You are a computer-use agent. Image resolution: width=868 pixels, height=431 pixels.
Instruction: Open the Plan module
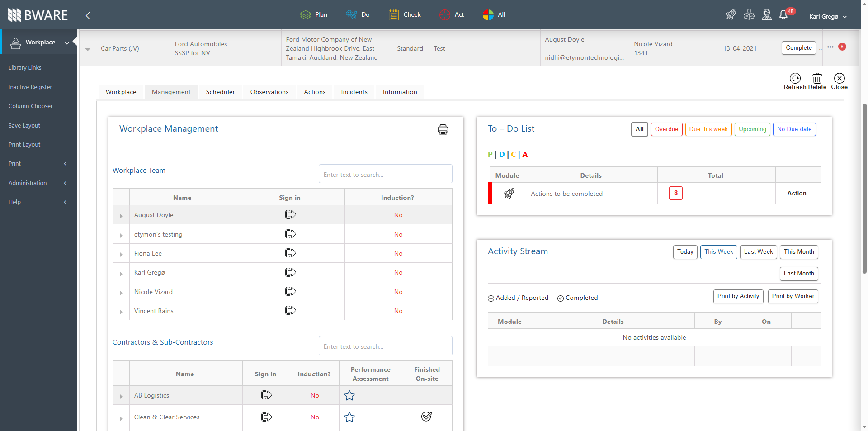click(x=314, y=15)
